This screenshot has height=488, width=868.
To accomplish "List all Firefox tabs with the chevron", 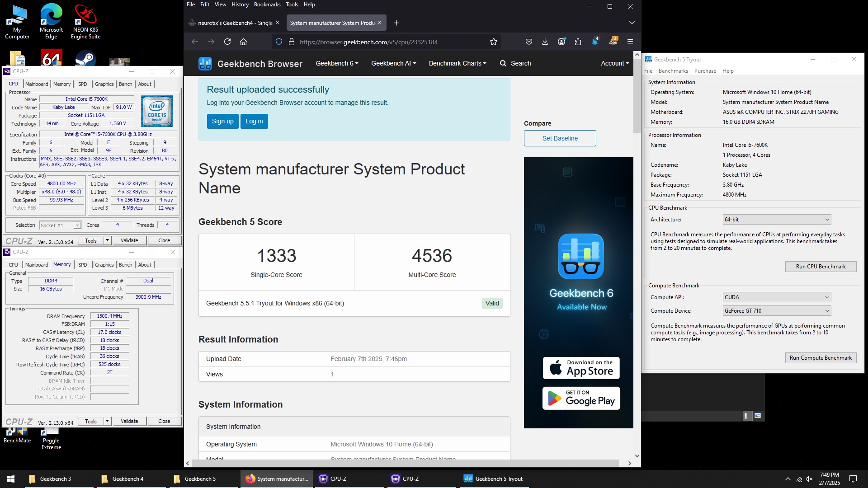I will [x=632, y=23].
